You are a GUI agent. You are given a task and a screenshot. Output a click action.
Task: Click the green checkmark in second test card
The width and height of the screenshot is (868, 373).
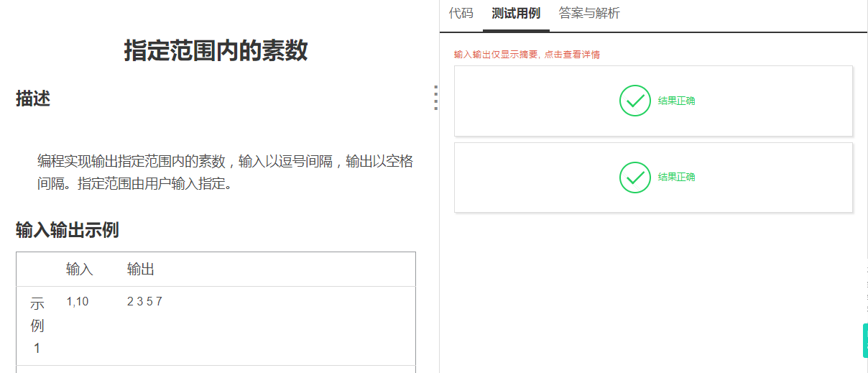pos(634,178)
